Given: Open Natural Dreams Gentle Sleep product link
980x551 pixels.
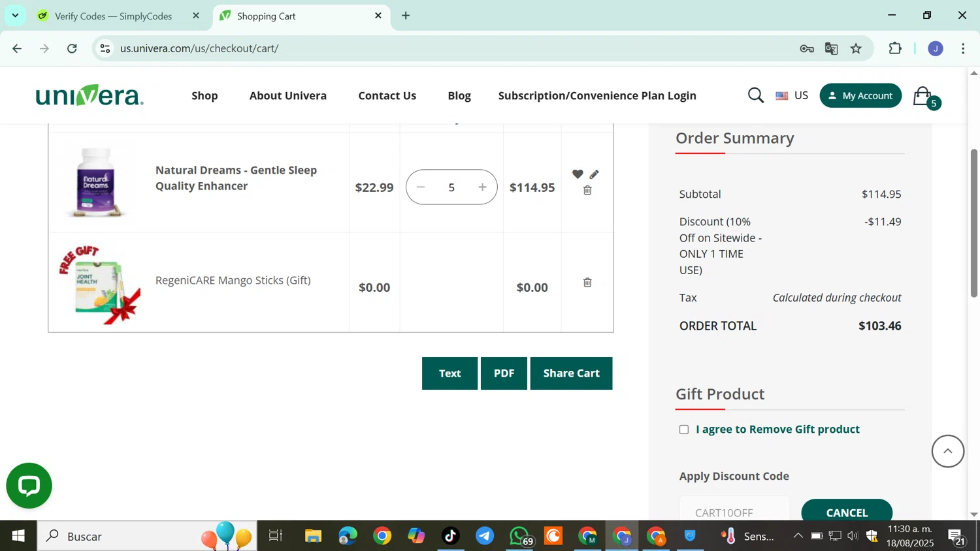Looking at the screenshot, I should [236, 178].
